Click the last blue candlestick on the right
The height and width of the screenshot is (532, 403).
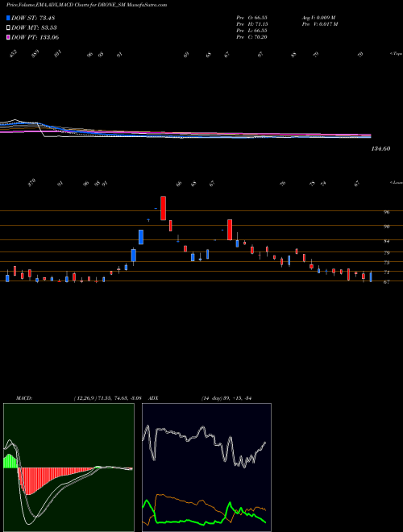pos(371,276)
